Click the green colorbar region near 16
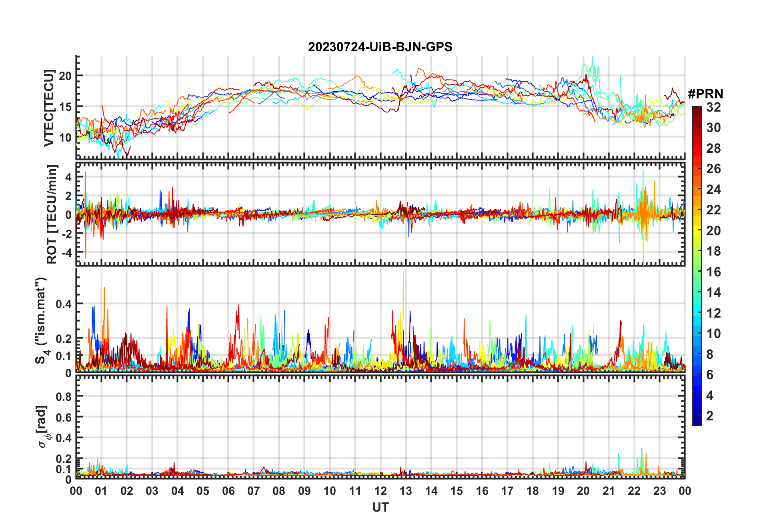Screen dimensions: 761x532 pyautogui.click(x=697, y=272)
